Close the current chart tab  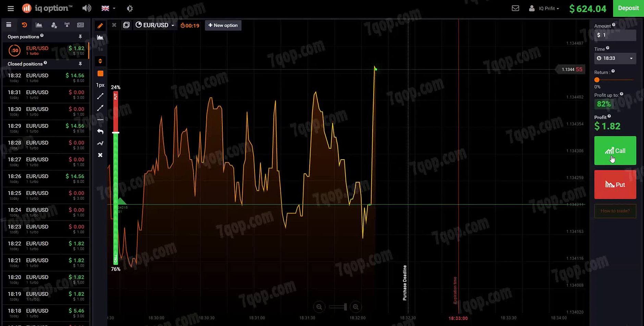click(x=114, y=25)
